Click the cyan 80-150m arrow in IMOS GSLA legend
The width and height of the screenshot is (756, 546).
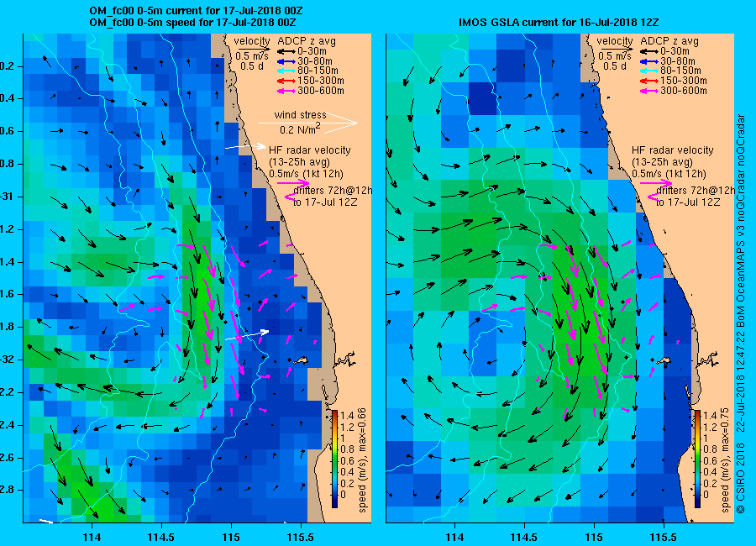[x=649, y=71]
